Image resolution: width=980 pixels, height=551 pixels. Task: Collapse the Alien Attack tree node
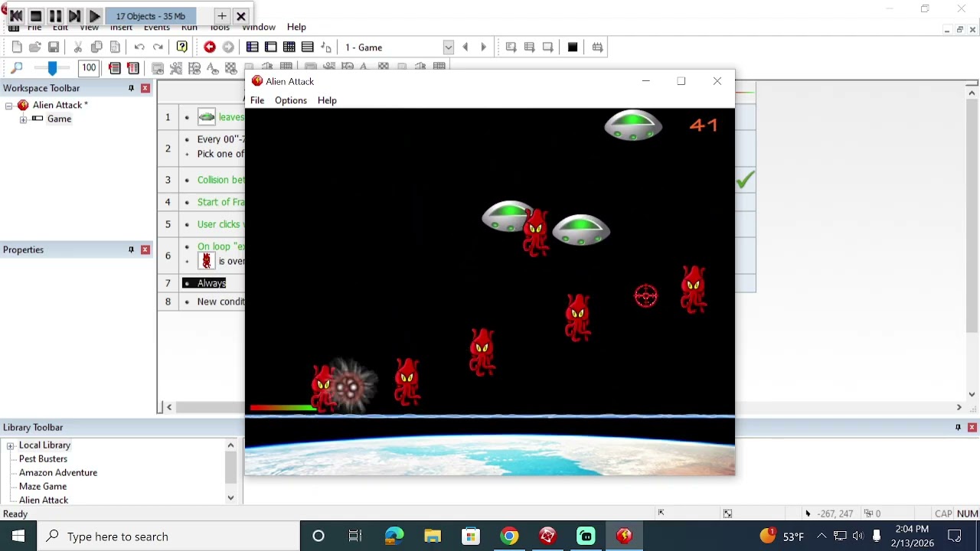9,106
